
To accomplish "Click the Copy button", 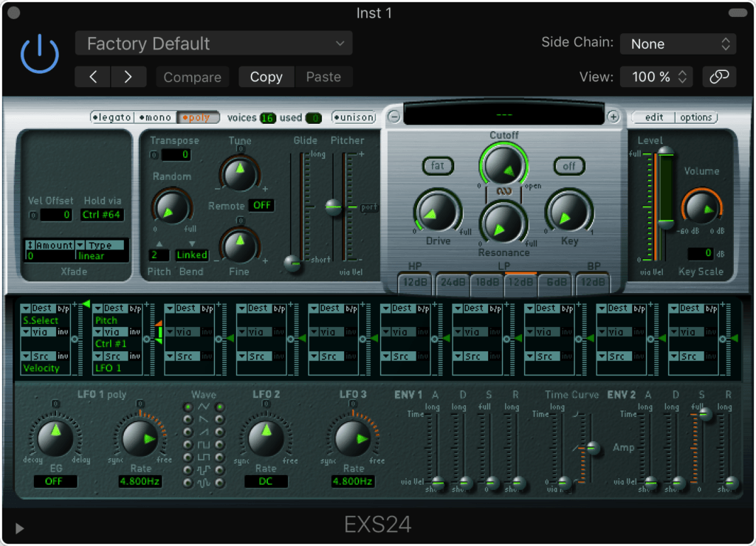I will pos(266,77).
